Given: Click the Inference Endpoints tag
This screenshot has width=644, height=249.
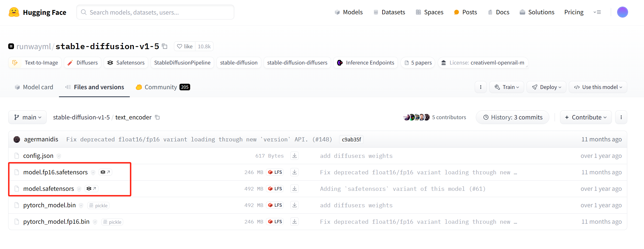Looking at the screenshot, I should pos(365,63).
